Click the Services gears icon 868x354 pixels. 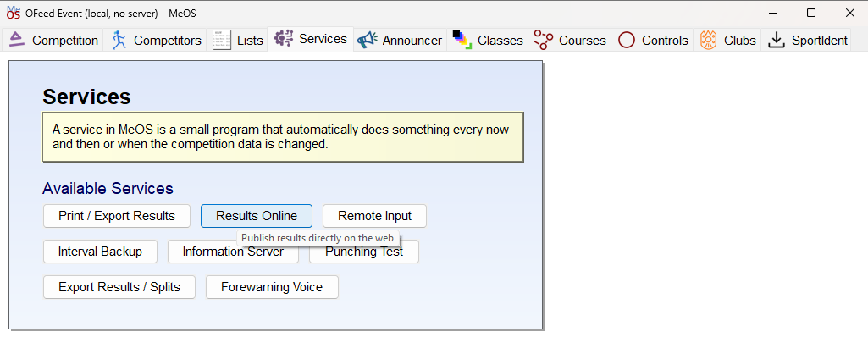pos(284,39)
